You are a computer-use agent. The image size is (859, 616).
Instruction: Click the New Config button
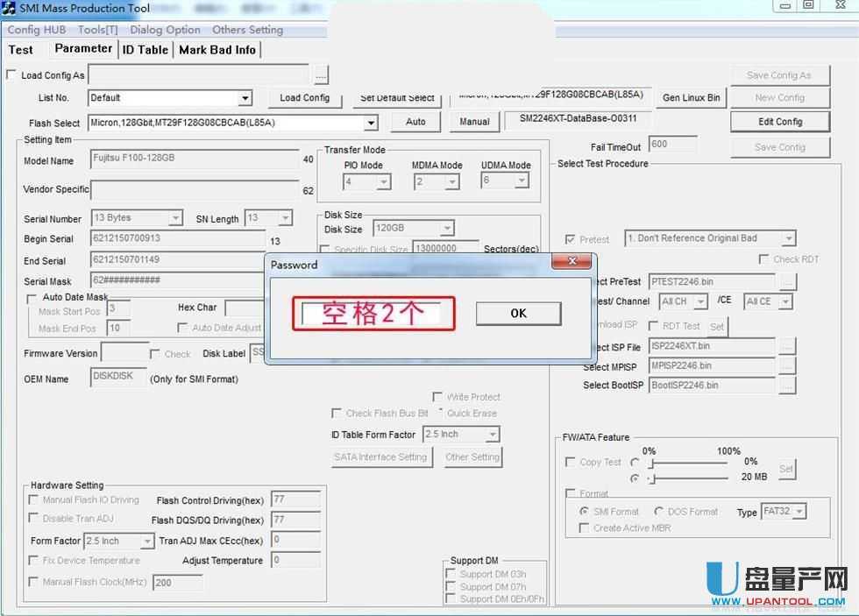tap(780, 97)
